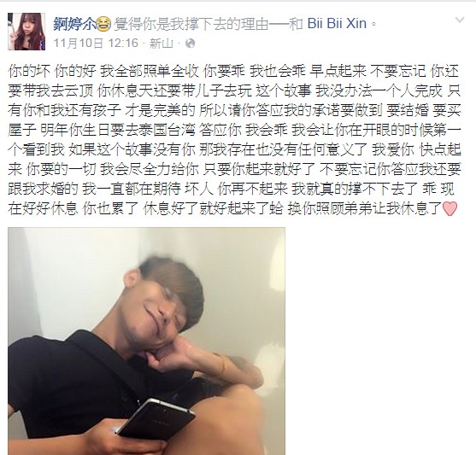
Task: Click the feeling text 覺得你是我撐下去的理由
Action: pyautogui.click(x=191, y=24)
